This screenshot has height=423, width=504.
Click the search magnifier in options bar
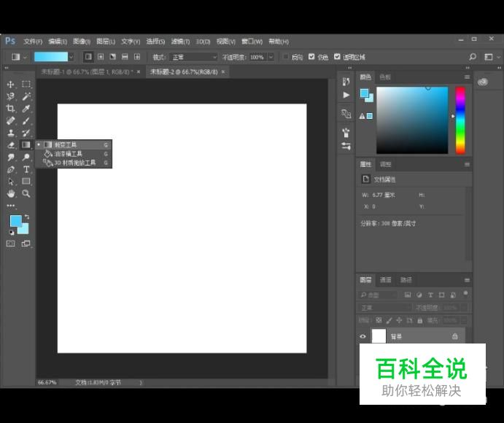[x=473, y=57]
